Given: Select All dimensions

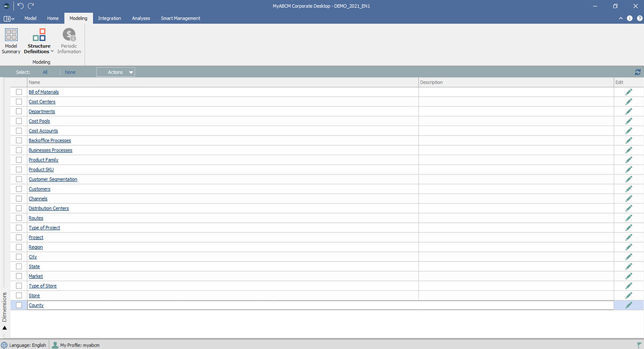Looking at the screenshot, I should coord(45,72).
